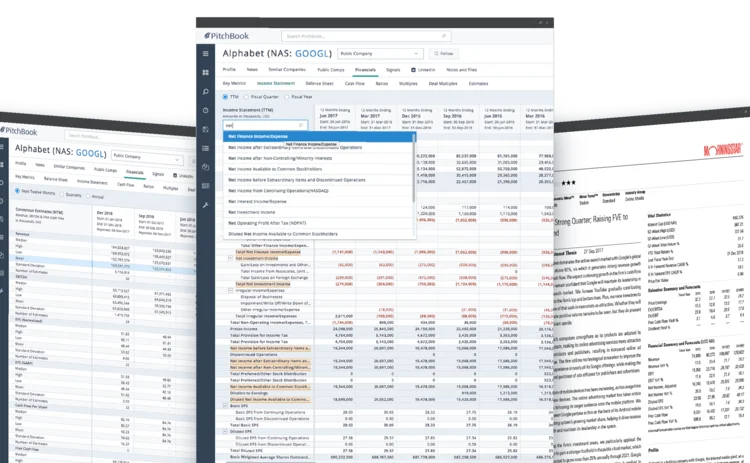
Task: Click the LinkedIn icon in the left window
Action: tap(175, 175)
